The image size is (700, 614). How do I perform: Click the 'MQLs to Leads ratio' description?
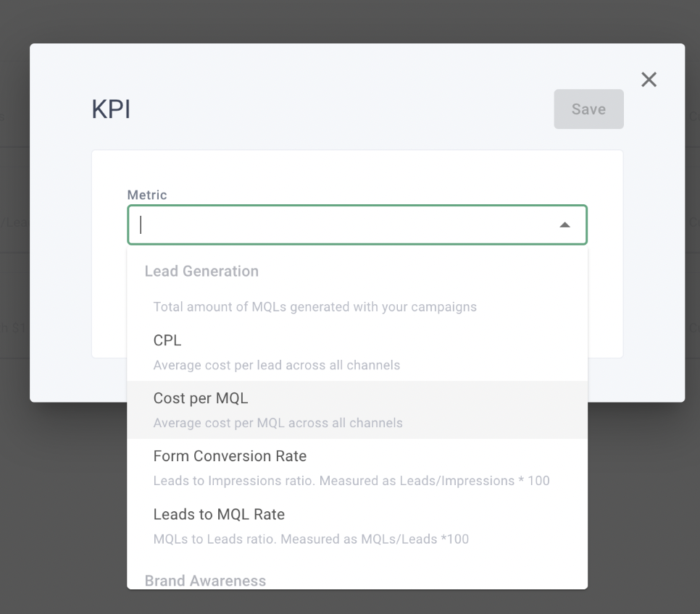point(311,539)
